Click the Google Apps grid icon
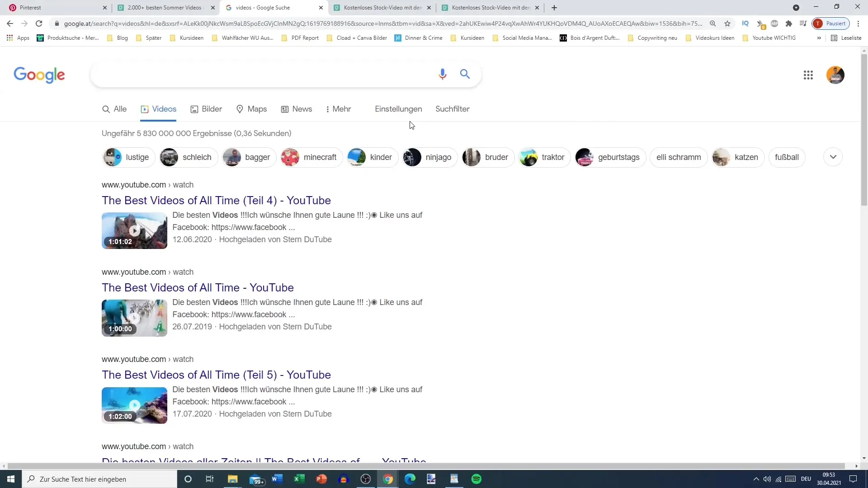Image resolution: width=868 pixels, height=488 pixels. pos(808,75)
